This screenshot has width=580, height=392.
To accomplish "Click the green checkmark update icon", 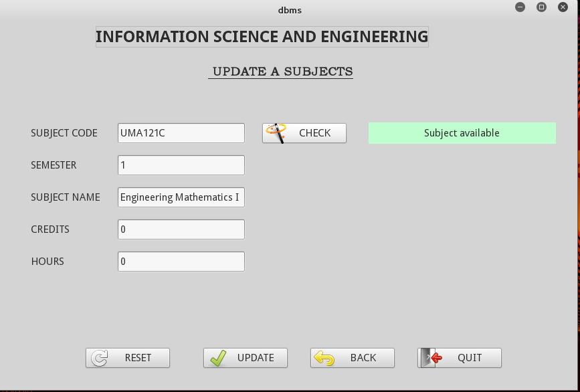I will pos(218,358).
